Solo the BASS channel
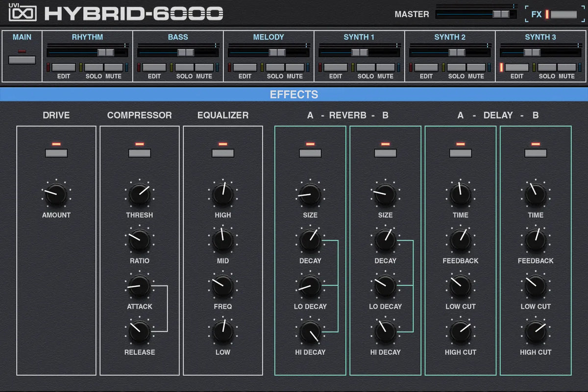Screen dimensions: 588x392 [184, 66]
